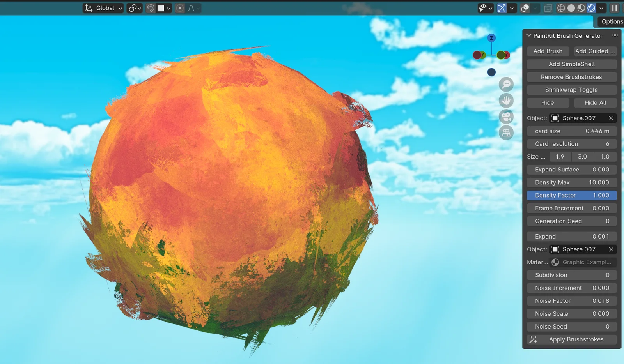Switch to rendered viewport shading

592,8
